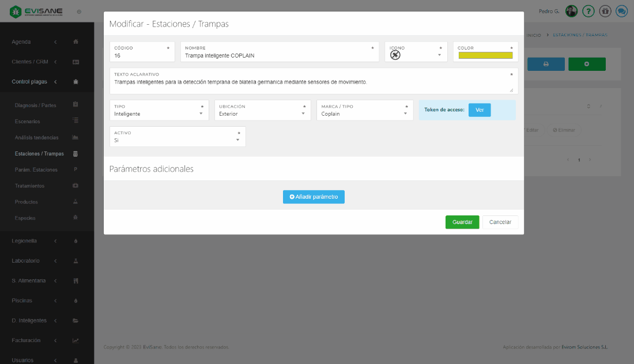634x364 pixels.
Task: Select Análisis tendencias in sidebar
Action: click(37, 138)
